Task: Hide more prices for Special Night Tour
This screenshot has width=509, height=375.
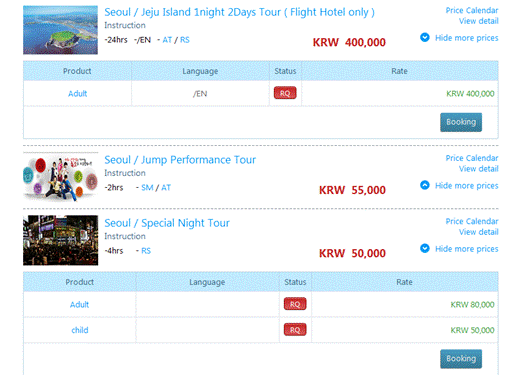Action: coord(466,249)
